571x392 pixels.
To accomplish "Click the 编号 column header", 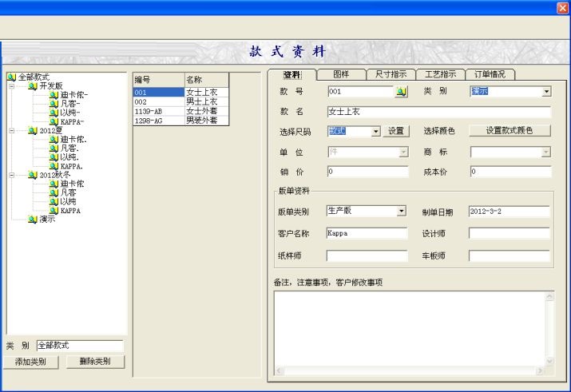I will (159, 80).
